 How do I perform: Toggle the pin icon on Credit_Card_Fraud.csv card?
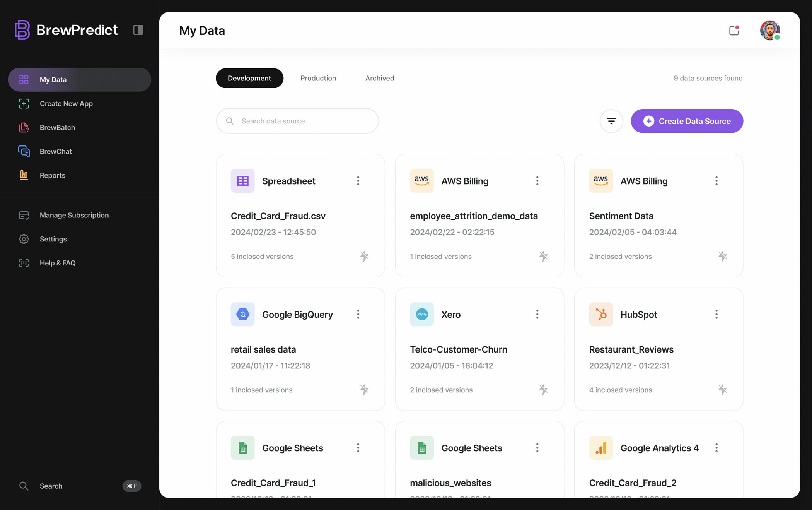click(x=364, y=256)
